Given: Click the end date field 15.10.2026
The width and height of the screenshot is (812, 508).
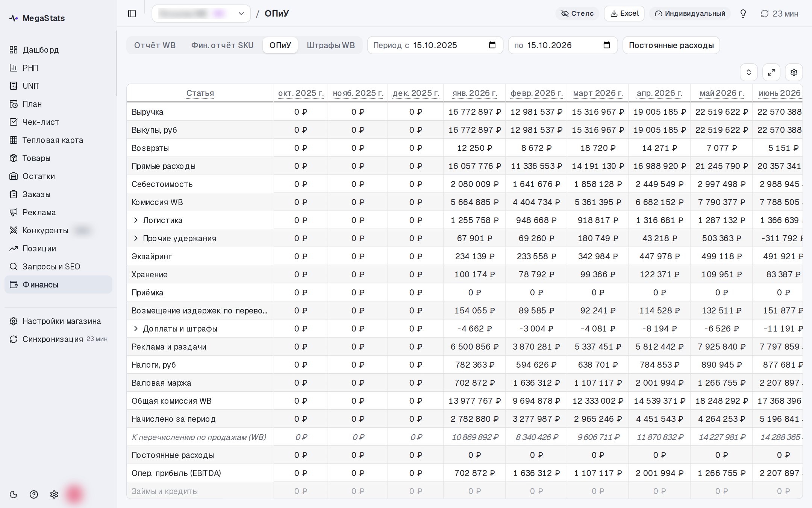Looking at the screenshot, I should tap(563, 45).
